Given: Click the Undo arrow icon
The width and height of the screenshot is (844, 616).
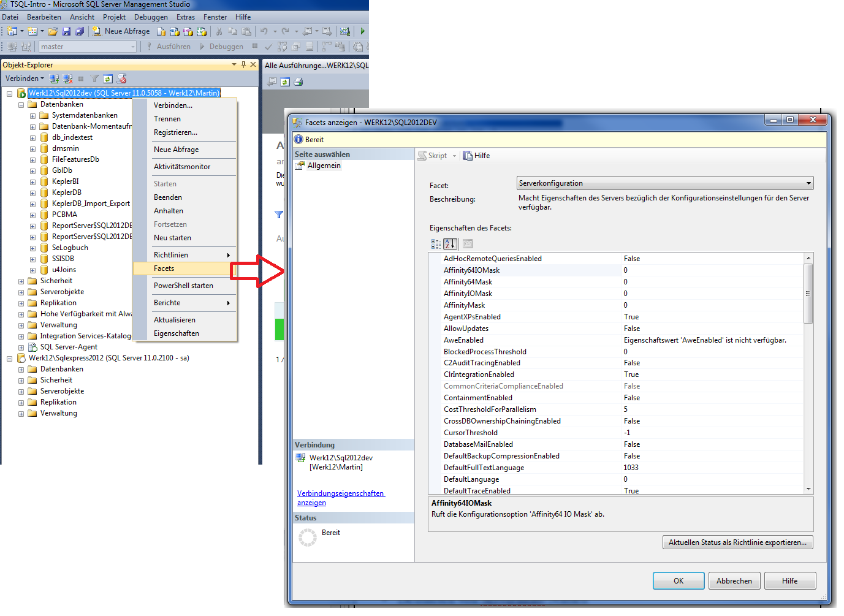Looking at the screenshot, I should (x=264, y=31).
